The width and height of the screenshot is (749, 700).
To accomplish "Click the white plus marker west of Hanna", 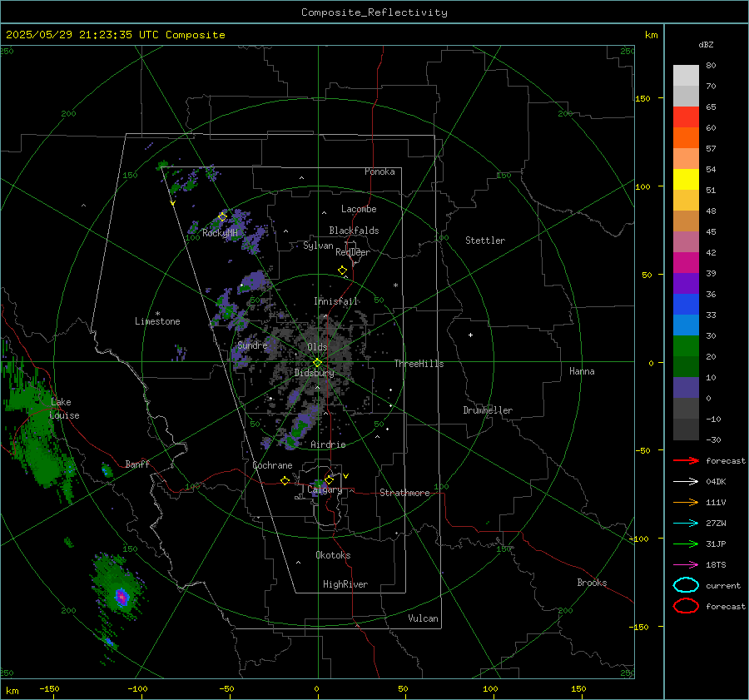I will point(470,335).
